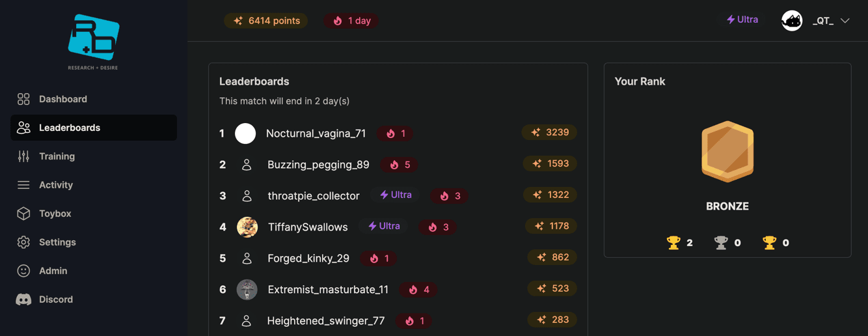Click the 1 day streak badge in header
The width and height of the screenshot is (868, 336).
pos(351,21)
